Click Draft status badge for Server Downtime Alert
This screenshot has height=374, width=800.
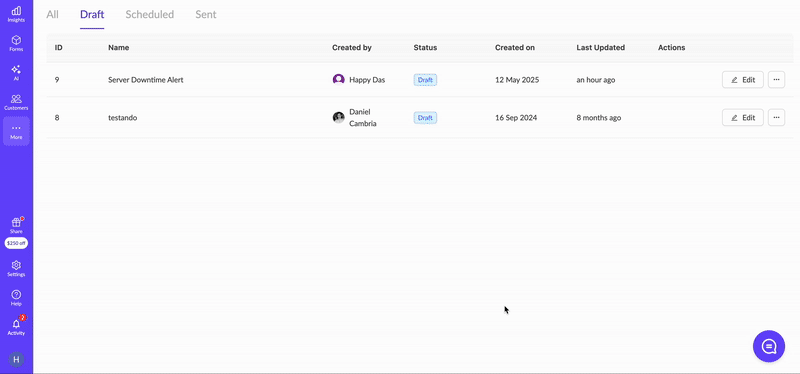click(x=425, y=80)
